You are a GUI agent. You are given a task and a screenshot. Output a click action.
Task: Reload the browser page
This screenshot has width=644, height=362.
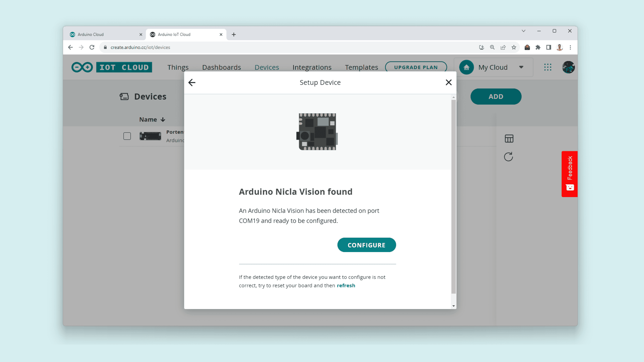[x=92, y=47]
